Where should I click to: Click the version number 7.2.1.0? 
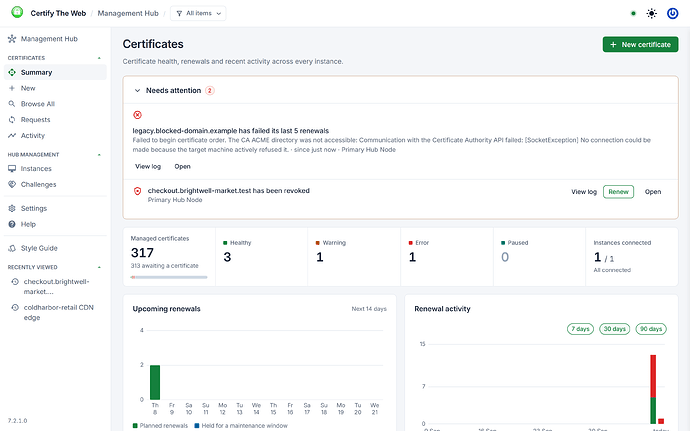click(x=18, y=420)
